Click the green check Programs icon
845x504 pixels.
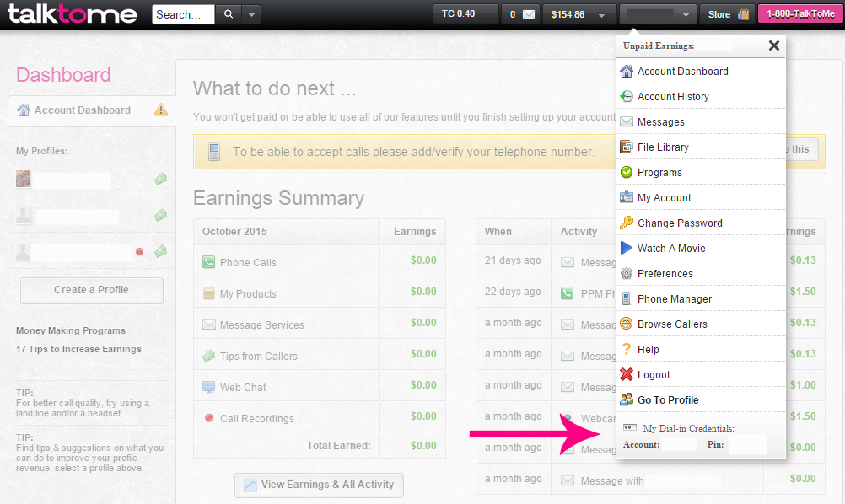[627, 172]
